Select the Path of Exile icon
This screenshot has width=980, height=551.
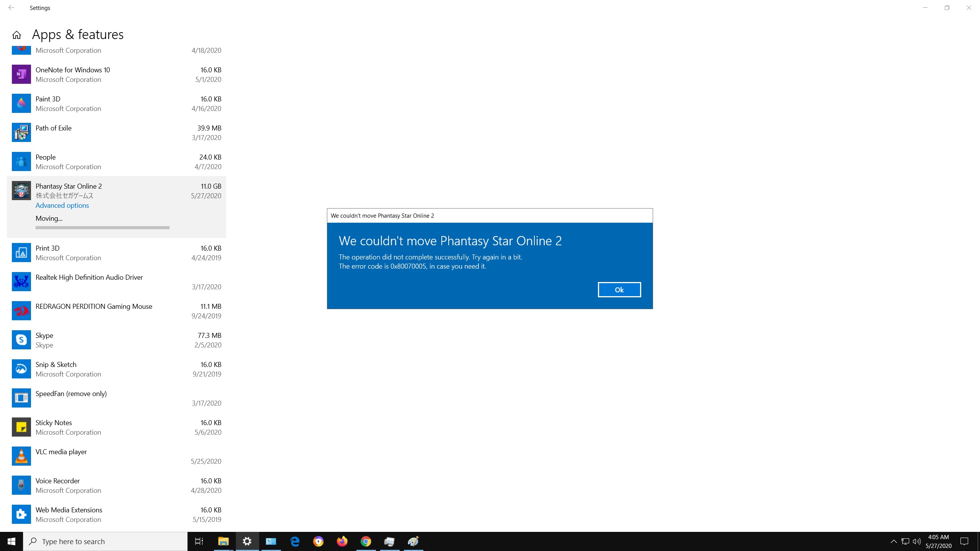coord(21,132)
